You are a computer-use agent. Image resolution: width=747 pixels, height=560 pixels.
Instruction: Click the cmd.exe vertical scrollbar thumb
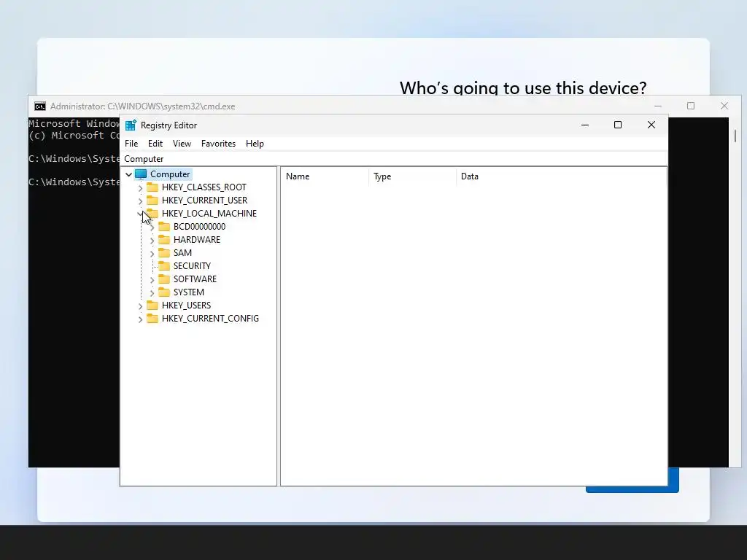click(x=735, y=136)
